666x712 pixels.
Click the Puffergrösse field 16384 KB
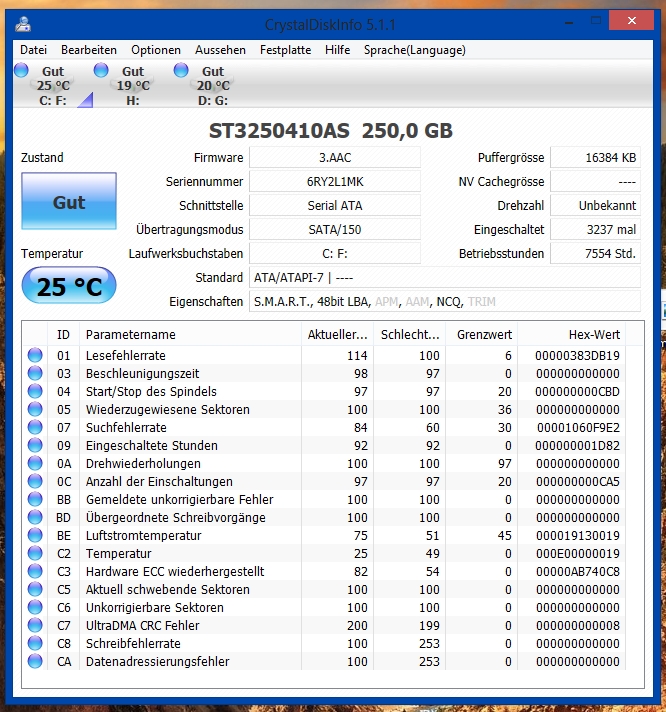pos(596,158)
